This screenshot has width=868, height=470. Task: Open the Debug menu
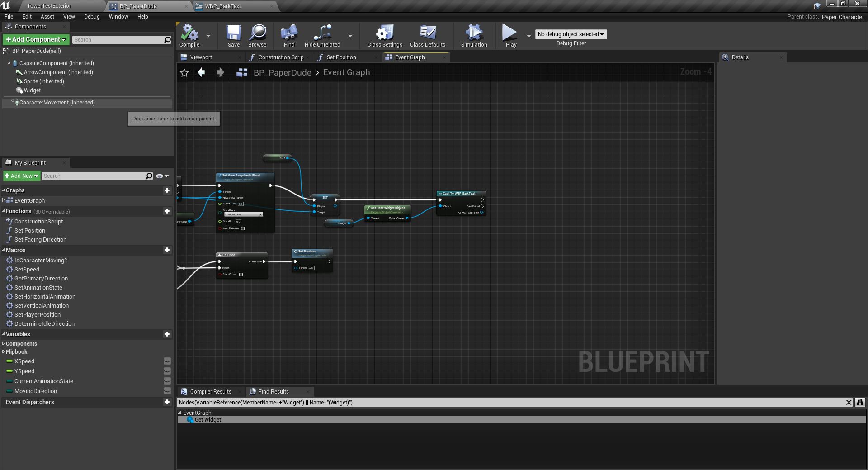click(92, 17)
